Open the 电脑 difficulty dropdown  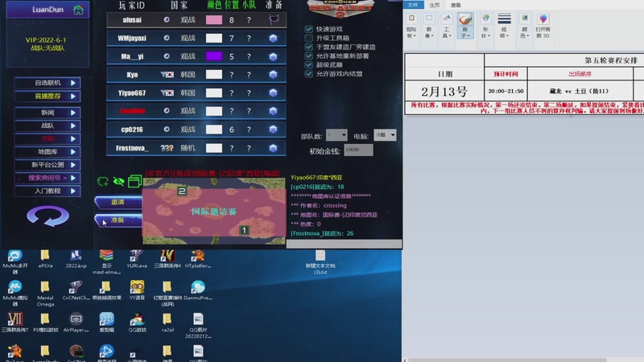[x=386, y=134]
